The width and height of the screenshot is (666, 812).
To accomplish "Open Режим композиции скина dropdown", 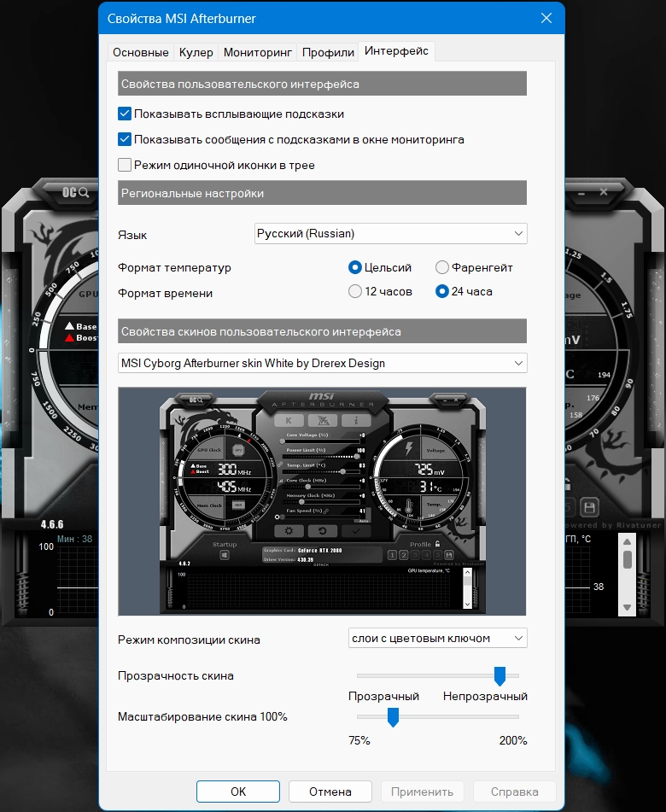I will [438, 638].
